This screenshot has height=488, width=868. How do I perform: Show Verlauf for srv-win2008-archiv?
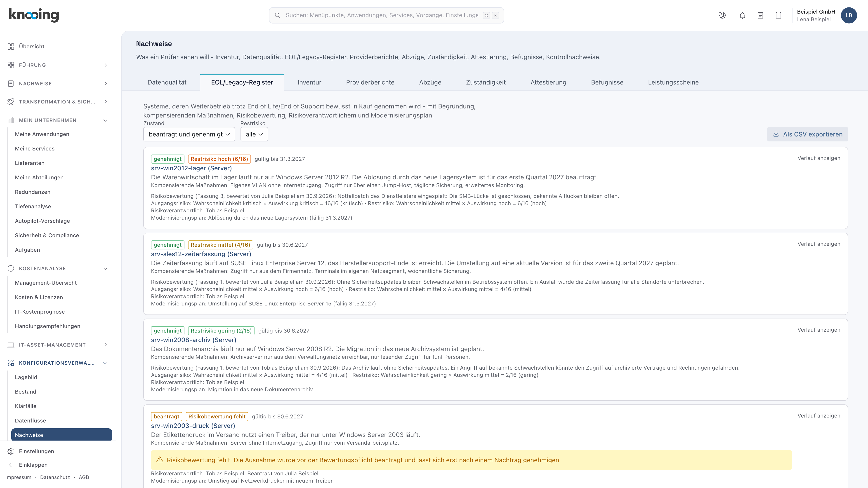pos(818,330)
